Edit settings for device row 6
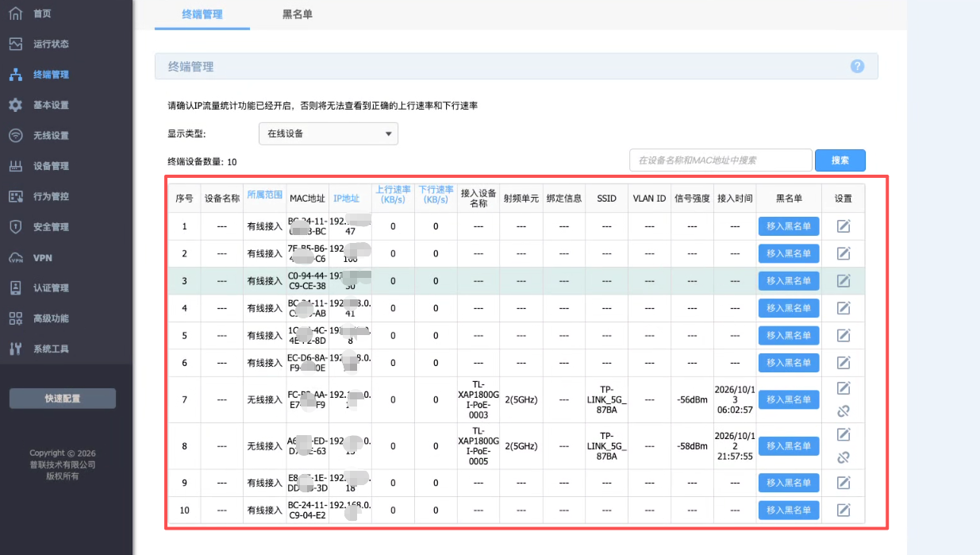 point(844,362)
